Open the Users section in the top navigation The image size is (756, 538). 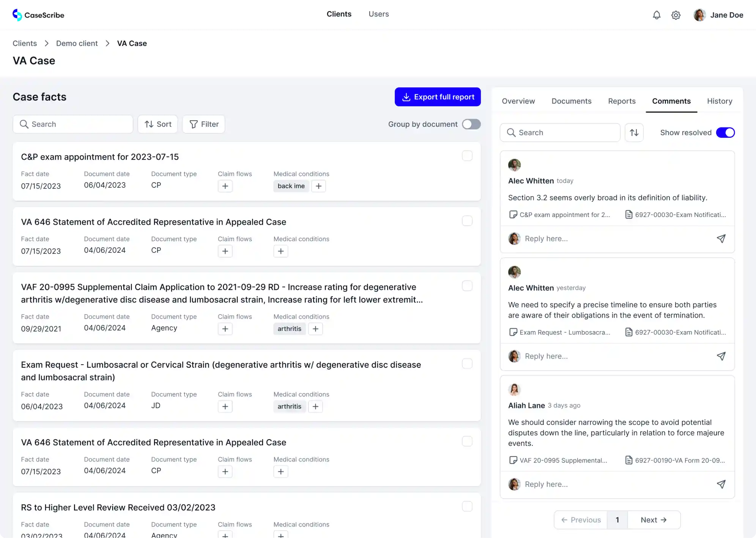tap(378, 14)
